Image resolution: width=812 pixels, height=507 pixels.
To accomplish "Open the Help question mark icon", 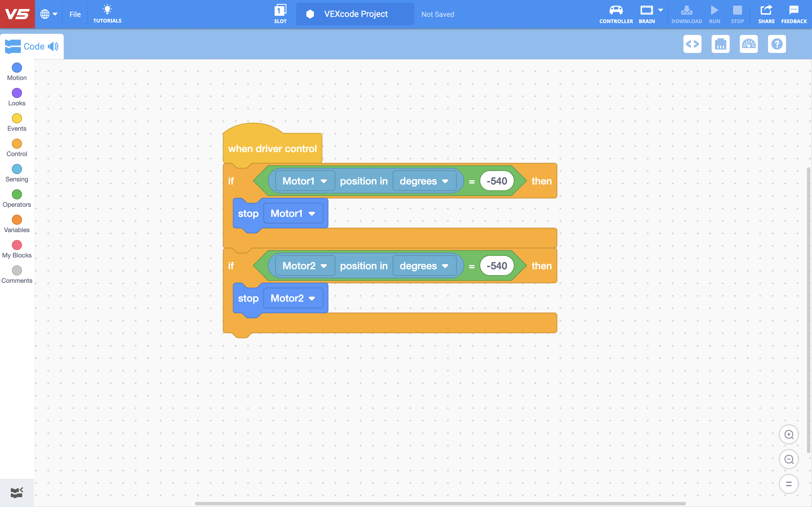I will pyautogui.click(x=777, y=44).
